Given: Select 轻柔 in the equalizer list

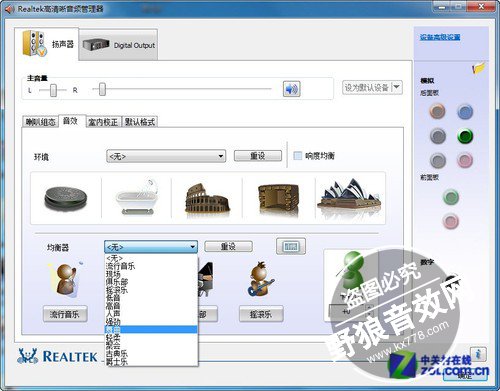Looking at the screenshot, I should pos(151,337).
